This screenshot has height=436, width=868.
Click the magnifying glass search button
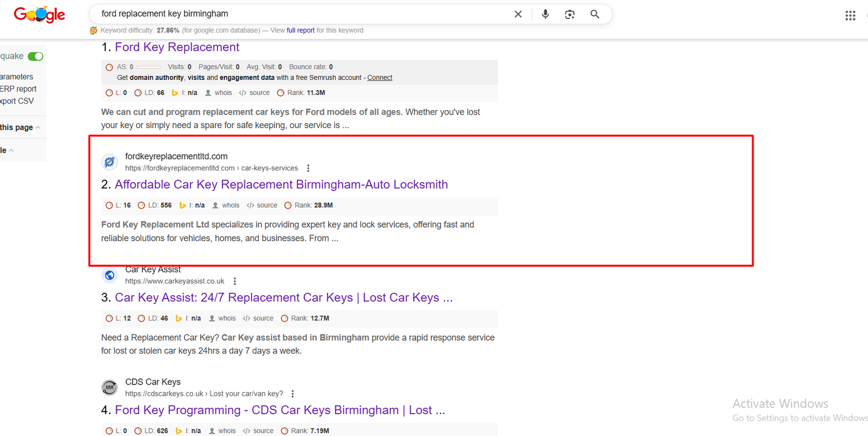pyautogui.click(x=595, y=14)
